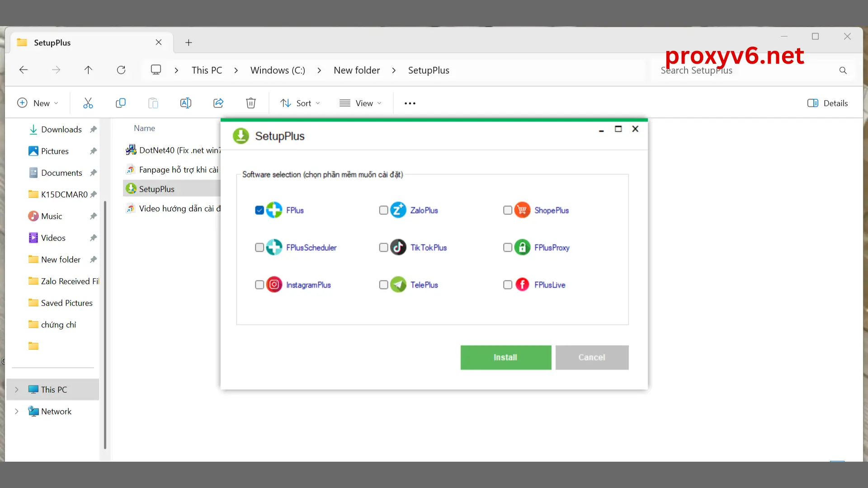This screenshot has height=488, width=868.
Task: Click the Install button
Action: click(506, 357)
